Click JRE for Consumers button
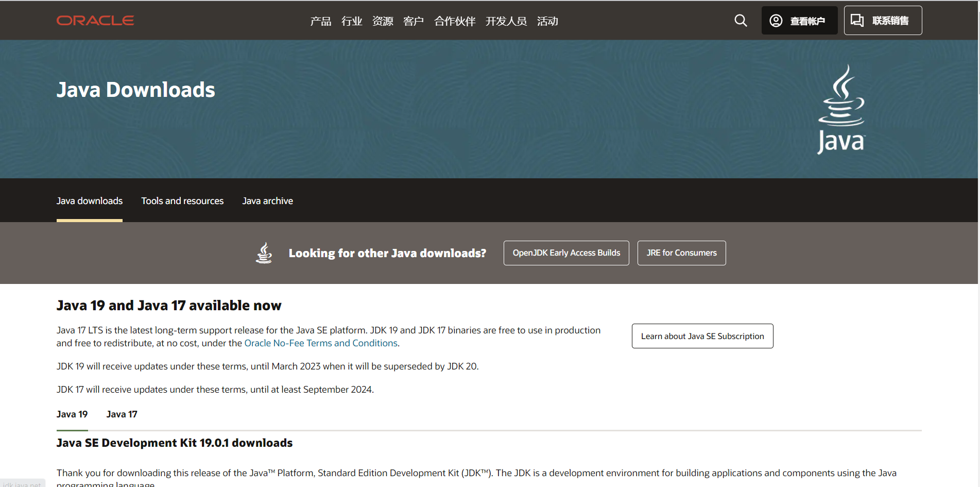Screen dimensions: 980x487 pyautogui.click(x=681, y=253)
